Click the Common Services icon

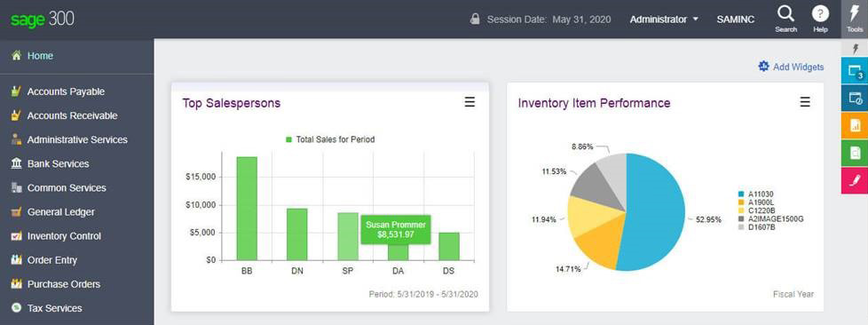[16, 187]
